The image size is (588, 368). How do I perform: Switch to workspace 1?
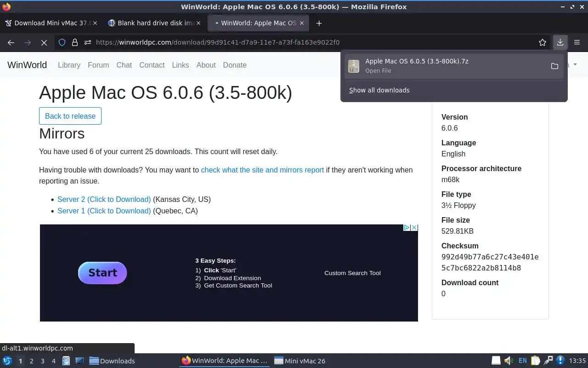pos(20,361)
